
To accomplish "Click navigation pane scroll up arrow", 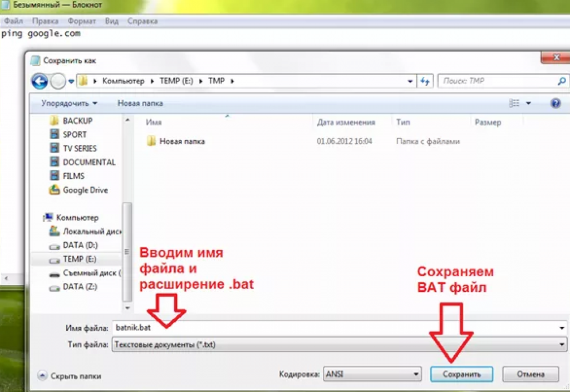I will pyautogui.click(x=127, y=120).
